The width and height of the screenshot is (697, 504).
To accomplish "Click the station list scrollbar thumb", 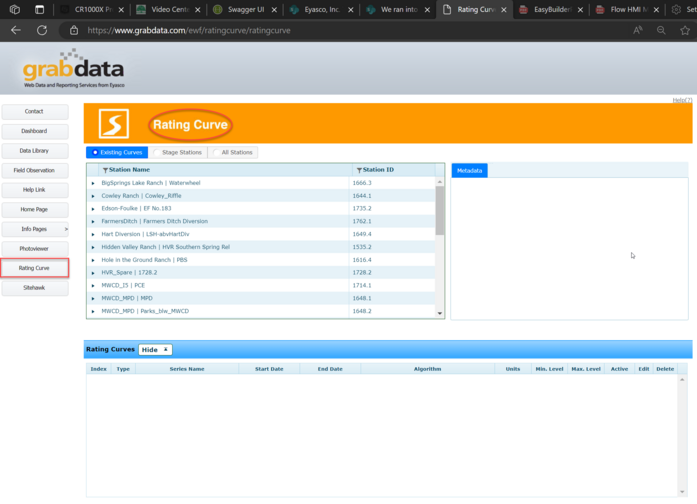I will [x=440, y=210].
